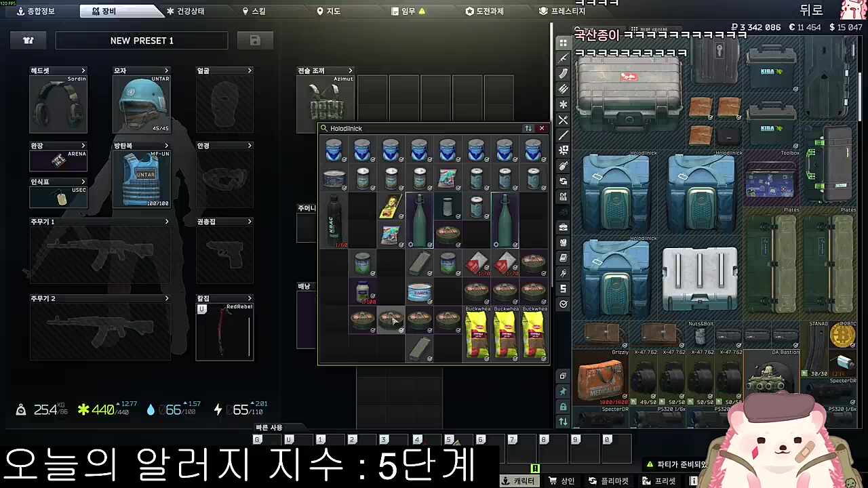
Task: Select the 02BTC bitcoin item in the stash
Action: click(x=843, y=335)
